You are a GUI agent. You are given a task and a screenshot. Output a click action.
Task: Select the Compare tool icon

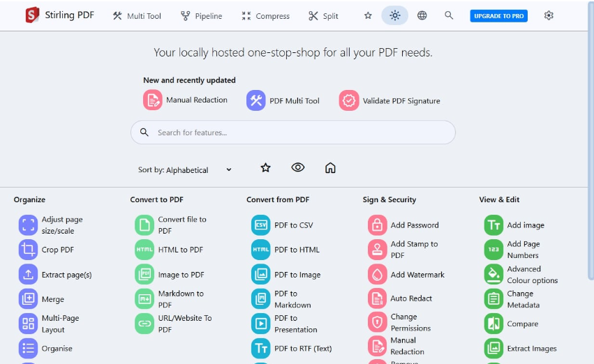(493, 324)
